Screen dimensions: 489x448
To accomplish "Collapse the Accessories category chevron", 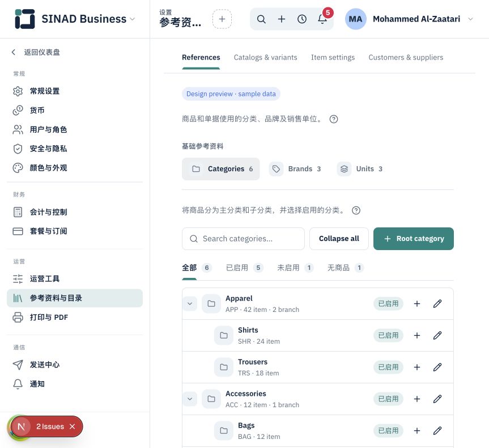I will 190,399.
